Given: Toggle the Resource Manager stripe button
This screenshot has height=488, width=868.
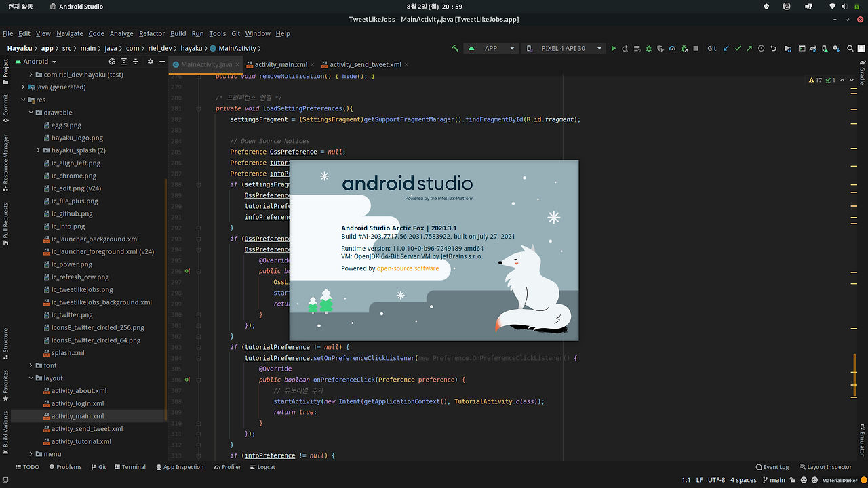Looking at the screenshot, I should point(5,163).
